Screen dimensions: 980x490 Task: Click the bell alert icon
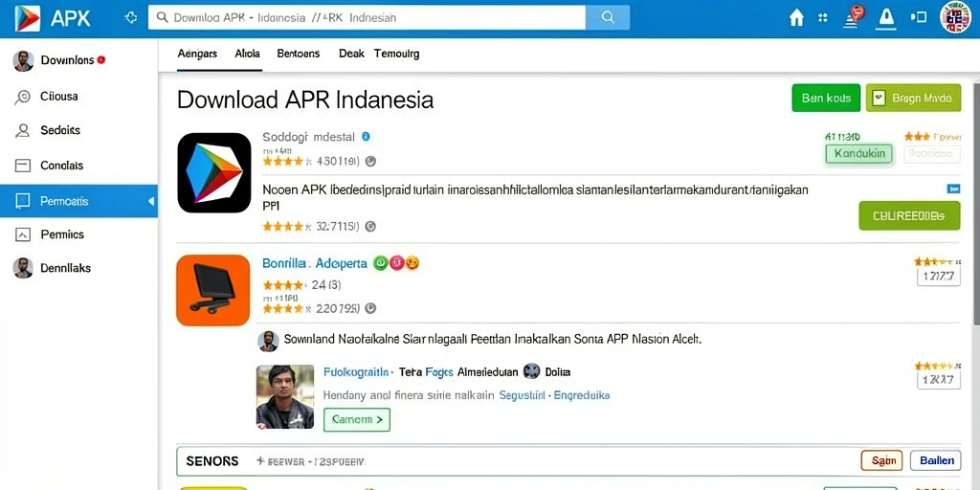click(886, 18)
